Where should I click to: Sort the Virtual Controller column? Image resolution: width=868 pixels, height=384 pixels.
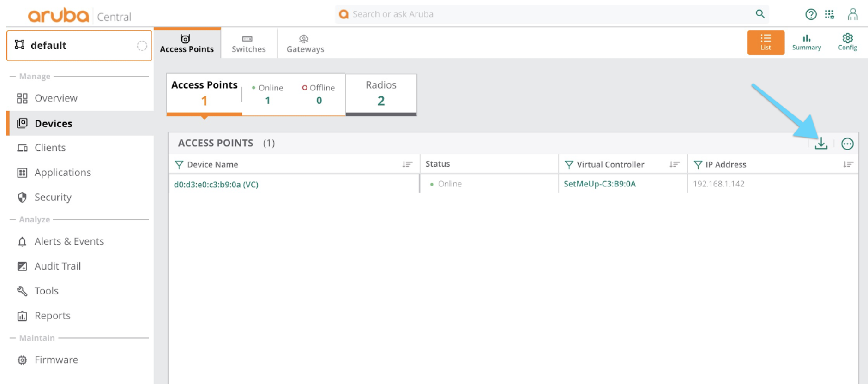pos(675,164)
